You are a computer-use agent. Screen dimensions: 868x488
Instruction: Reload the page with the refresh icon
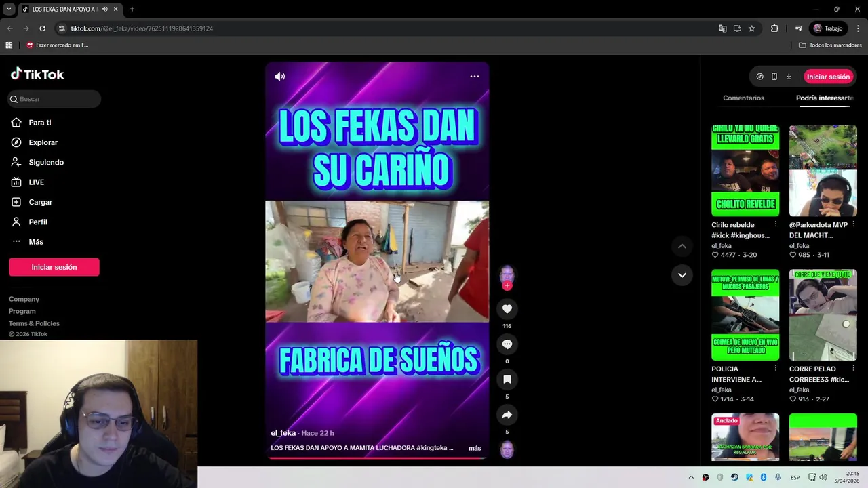(x=42, y=28)
